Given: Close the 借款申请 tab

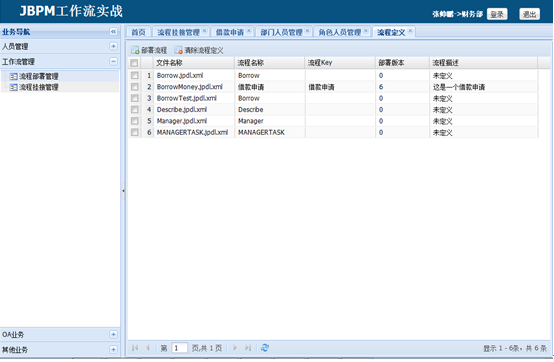Looking at the screenshot, I should click(x=249, y=31).
